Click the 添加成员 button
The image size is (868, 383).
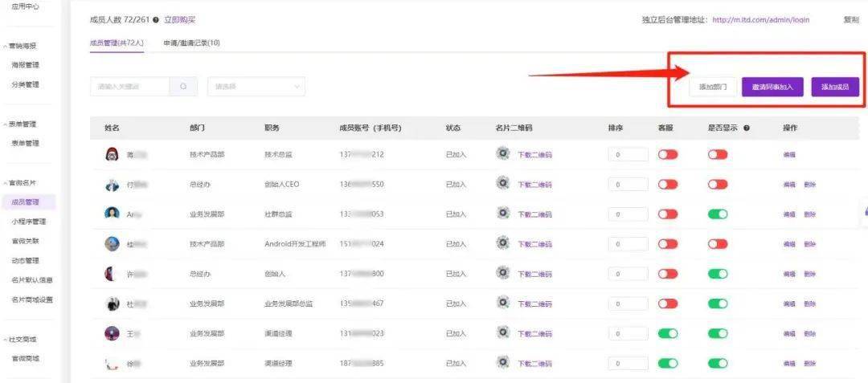point(835,87)
